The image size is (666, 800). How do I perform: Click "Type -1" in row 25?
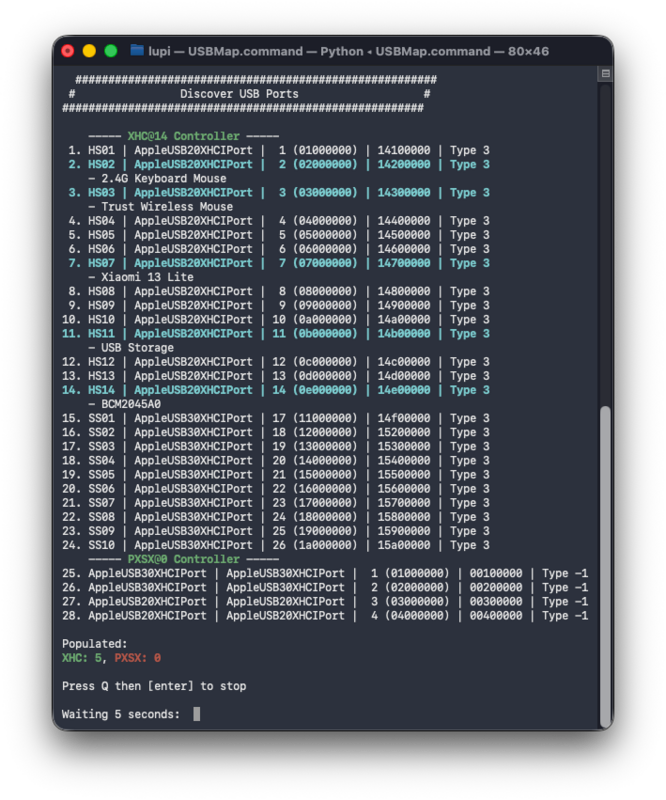[x=565, y=573]
